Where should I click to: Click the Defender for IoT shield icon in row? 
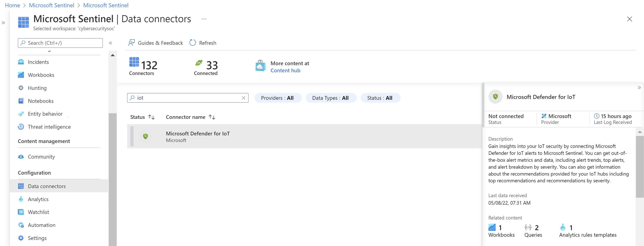click(x=145, y=136)
